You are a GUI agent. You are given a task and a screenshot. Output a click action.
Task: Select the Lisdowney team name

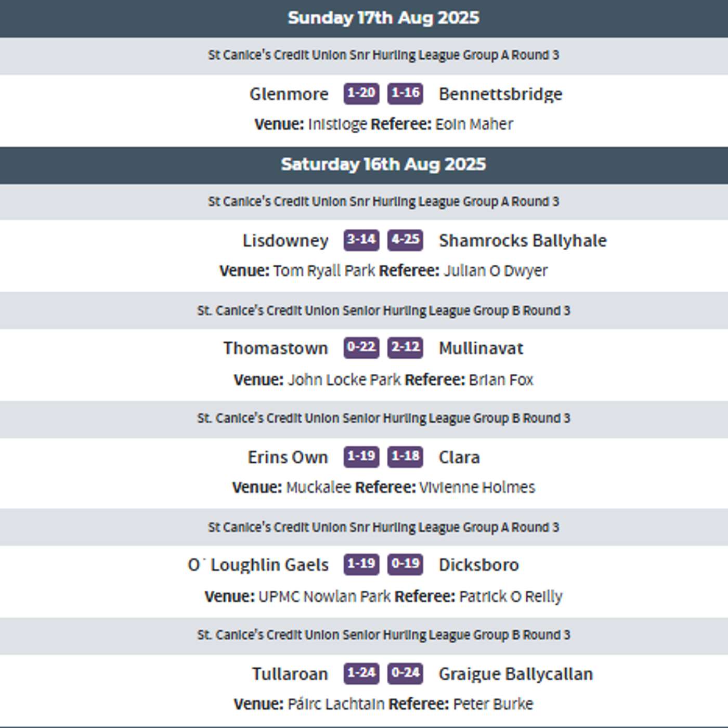point(285,241)
